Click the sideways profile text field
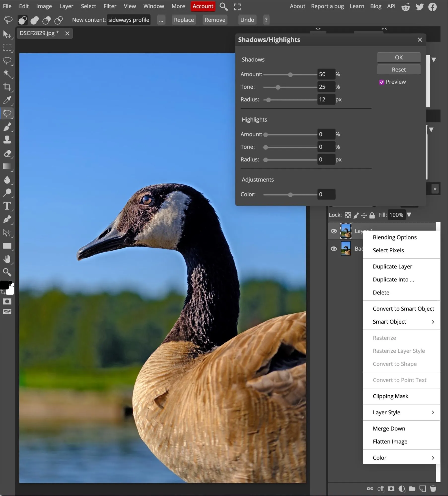 point(129,20)
